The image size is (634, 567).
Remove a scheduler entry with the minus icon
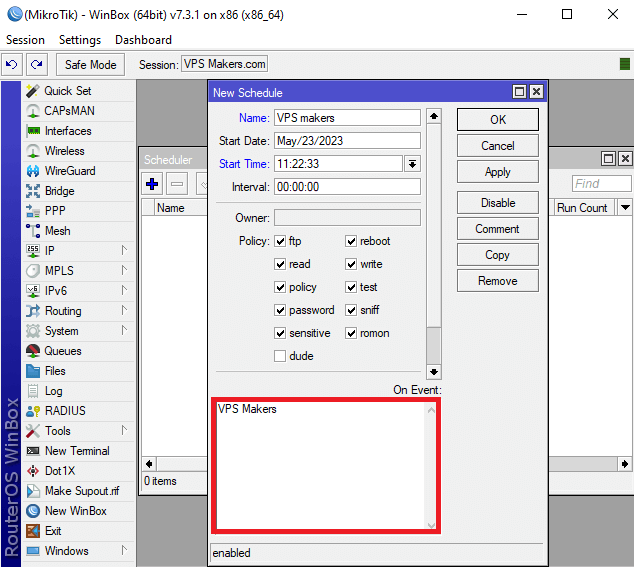[177, 184]
